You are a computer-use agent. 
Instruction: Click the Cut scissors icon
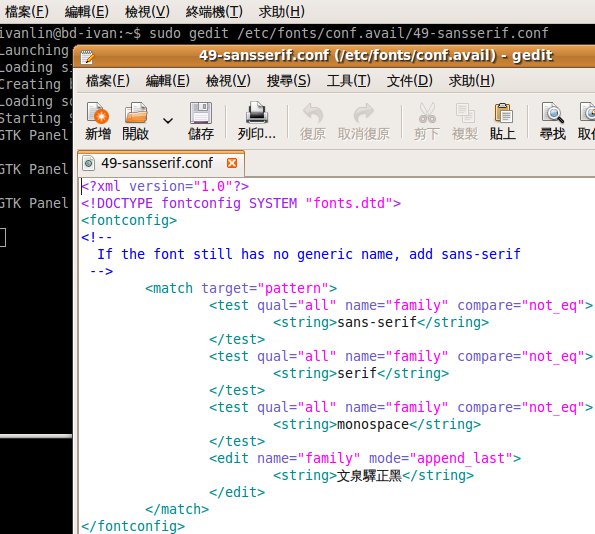coord(427,113)
